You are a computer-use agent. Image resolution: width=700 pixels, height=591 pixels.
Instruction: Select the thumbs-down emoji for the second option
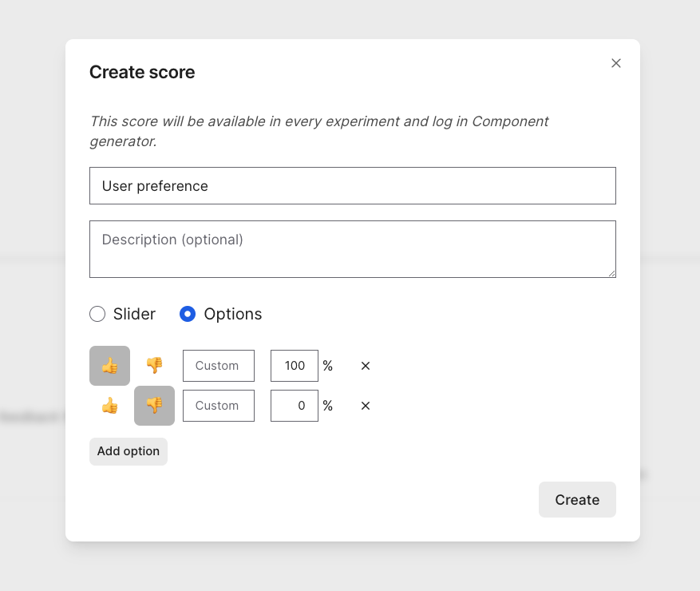pyautogui.click(x=154, y=405)
